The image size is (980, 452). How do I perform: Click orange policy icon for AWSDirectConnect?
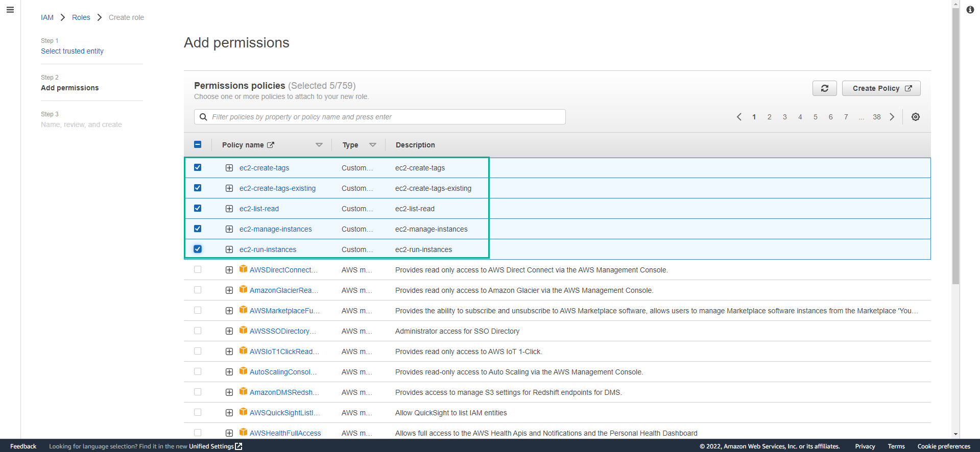[x=244, y=269]
